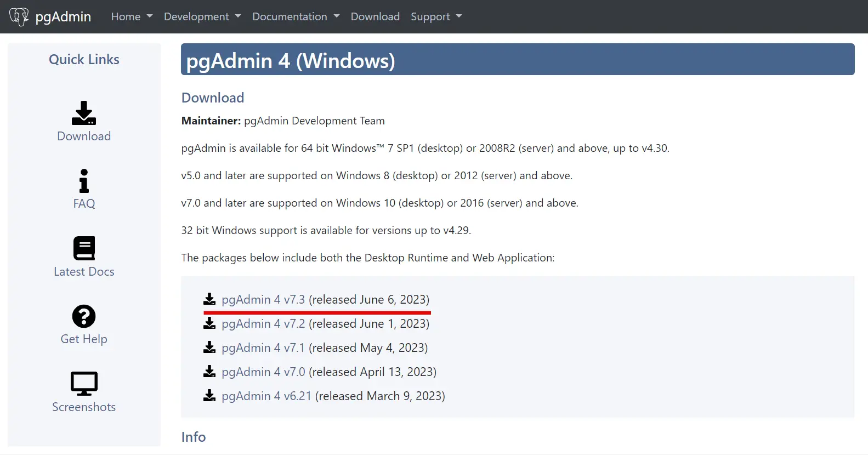The height and width of the screenshot is (456, 868).
Task: Click the packages below include sentence
Action: coord(368,258)
